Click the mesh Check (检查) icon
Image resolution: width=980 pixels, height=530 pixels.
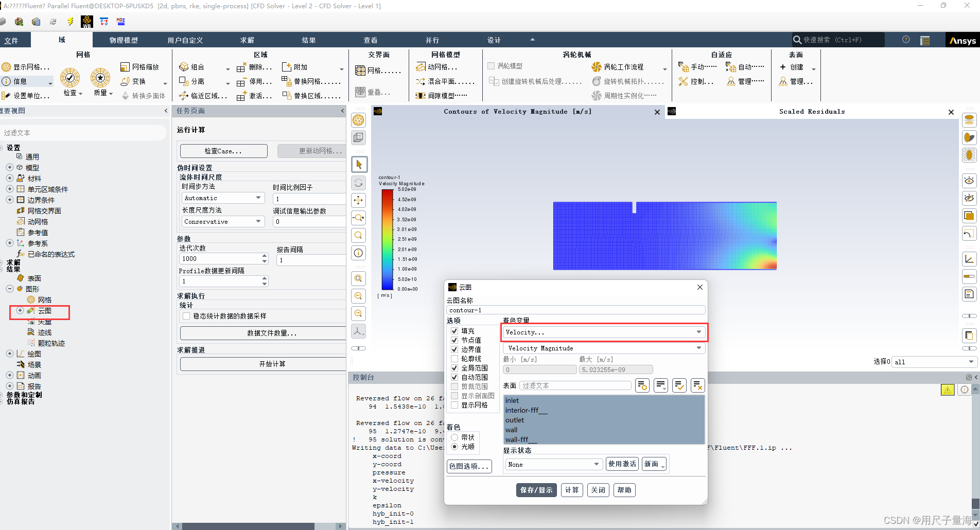click(x=70, y=78)
